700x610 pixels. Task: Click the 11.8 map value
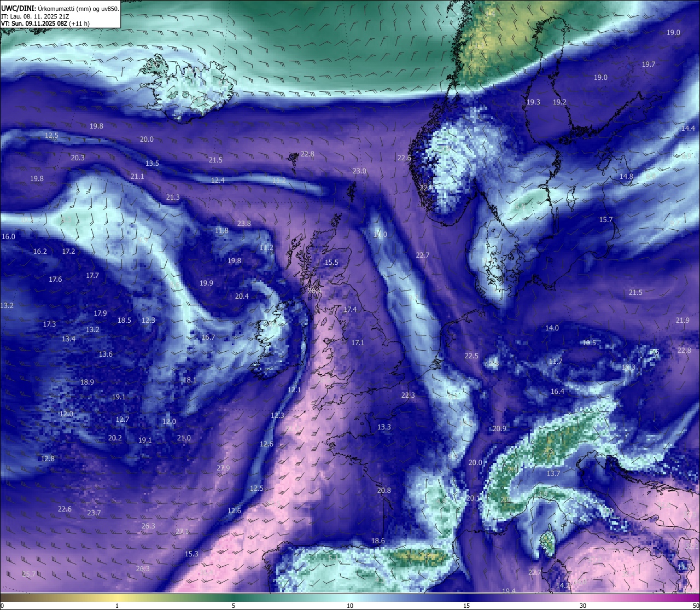221,231
